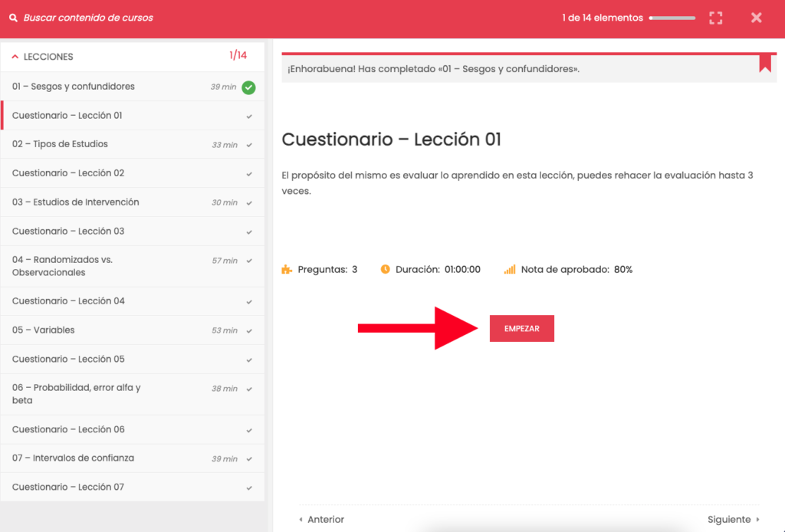This screenshot has height=532, width=785.
Task: Go to next item with Siguiente
Action: coord(733,519)
